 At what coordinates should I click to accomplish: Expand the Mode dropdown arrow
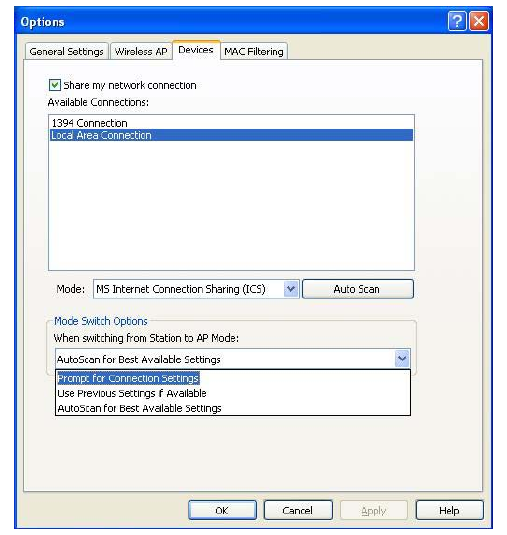(291, 289)
